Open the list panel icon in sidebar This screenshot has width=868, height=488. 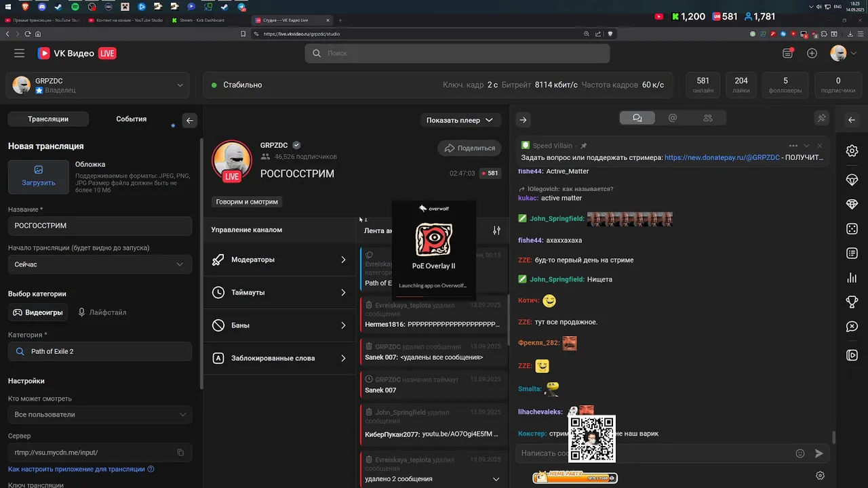[852, 253]
